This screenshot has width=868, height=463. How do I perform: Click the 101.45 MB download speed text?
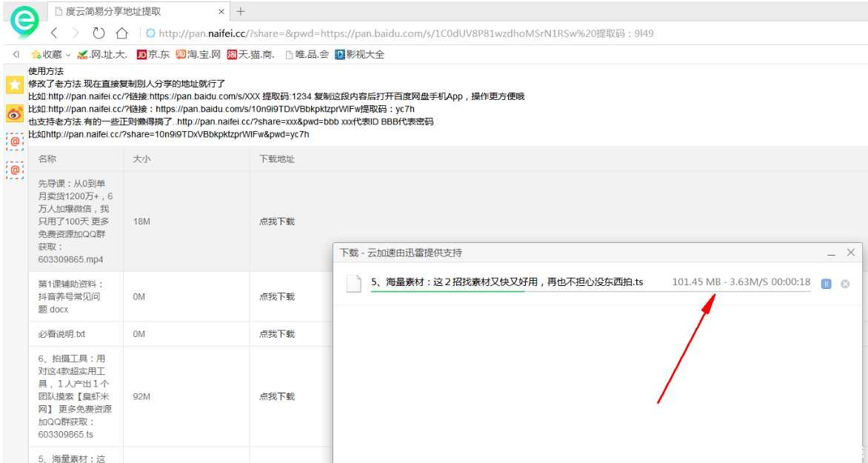coord(741,282)
